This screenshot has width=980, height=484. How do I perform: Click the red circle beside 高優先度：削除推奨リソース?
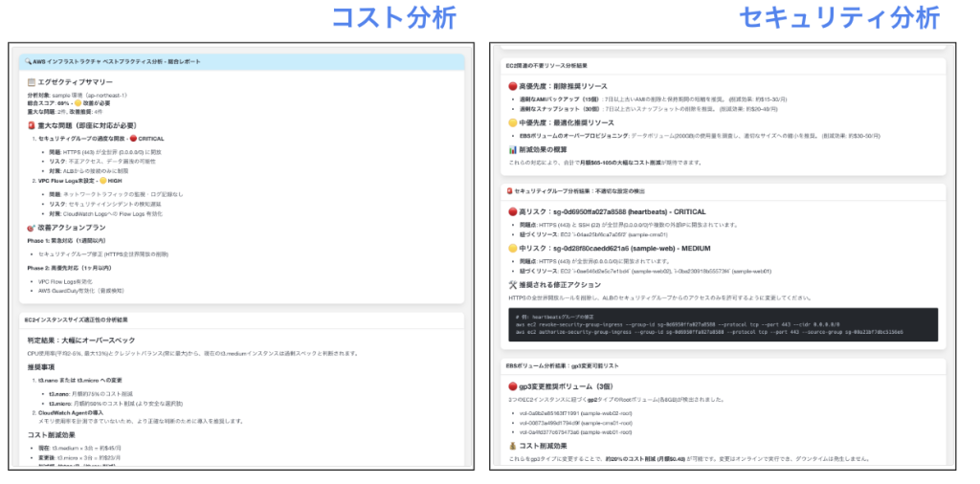coord(513,86)
